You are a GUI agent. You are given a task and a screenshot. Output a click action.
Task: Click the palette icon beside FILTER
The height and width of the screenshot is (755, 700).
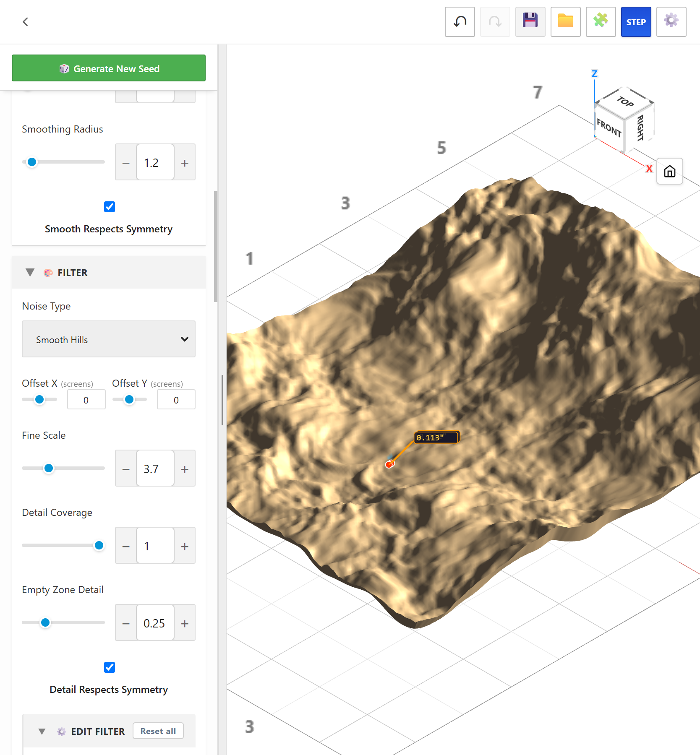[x=48, y=273]
